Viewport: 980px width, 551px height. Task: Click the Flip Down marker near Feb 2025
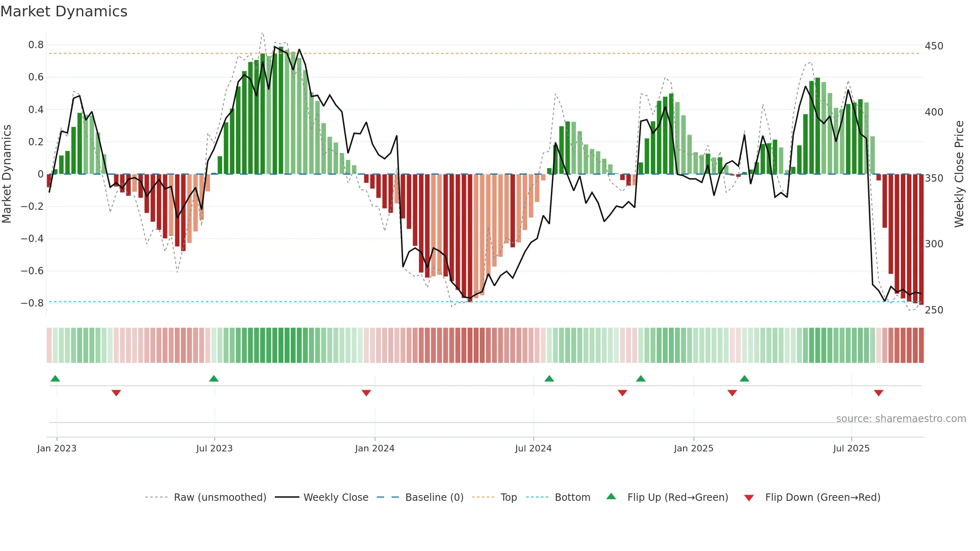pyautogui.click(x=732, y=393)
